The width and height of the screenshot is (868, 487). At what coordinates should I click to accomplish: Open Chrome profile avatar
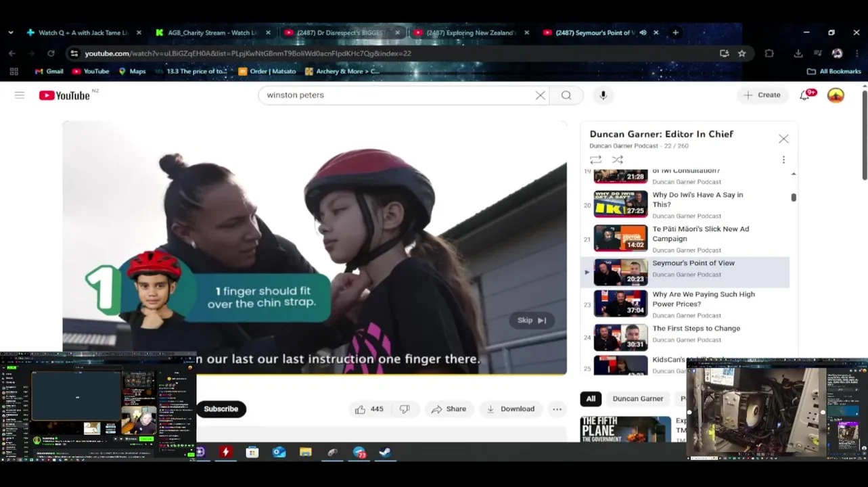click(837, 53)
